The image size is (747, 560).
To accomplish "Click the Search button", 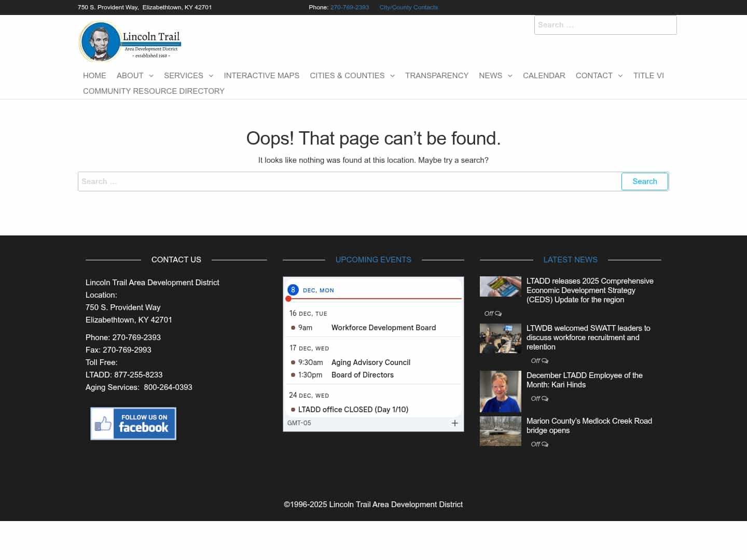I will (644, 181).
